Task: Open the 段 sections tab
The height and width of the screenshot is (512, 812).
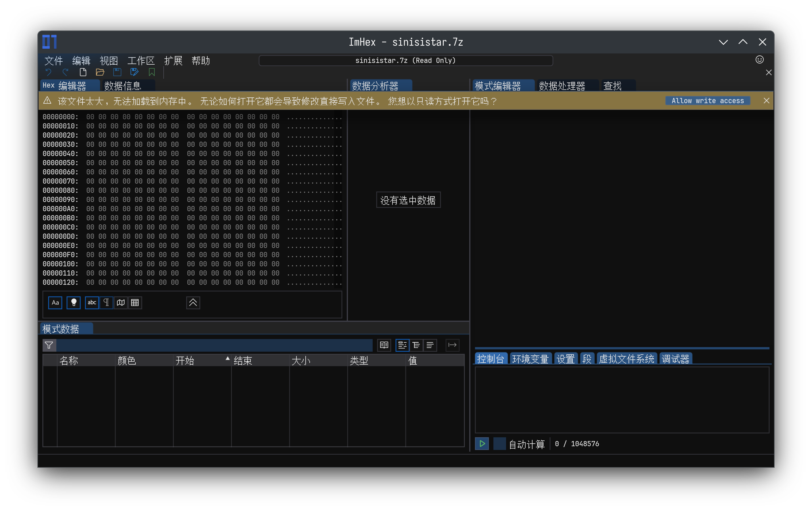Action: tap(587, 359)
